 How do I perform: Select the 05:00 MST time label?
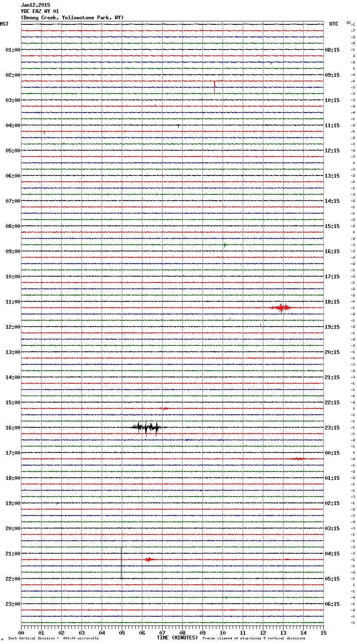(13, 151)
